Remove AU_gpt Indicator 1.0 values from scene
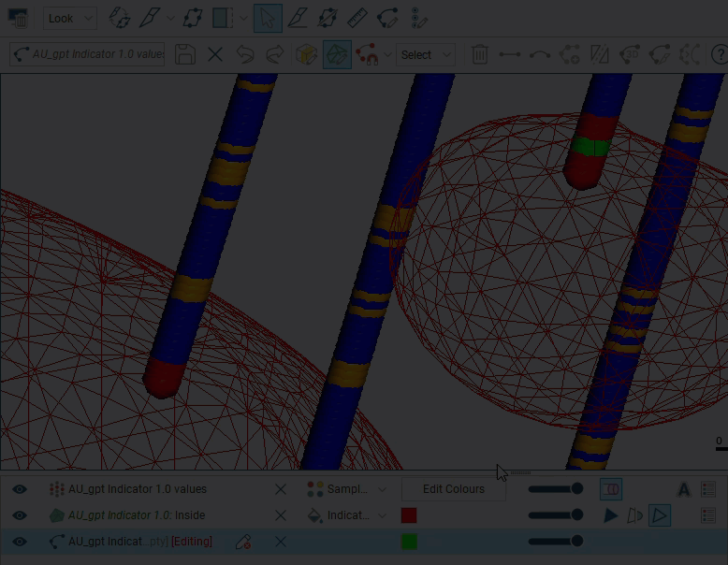Screen dimensions: 728x565 pos(281,489)
